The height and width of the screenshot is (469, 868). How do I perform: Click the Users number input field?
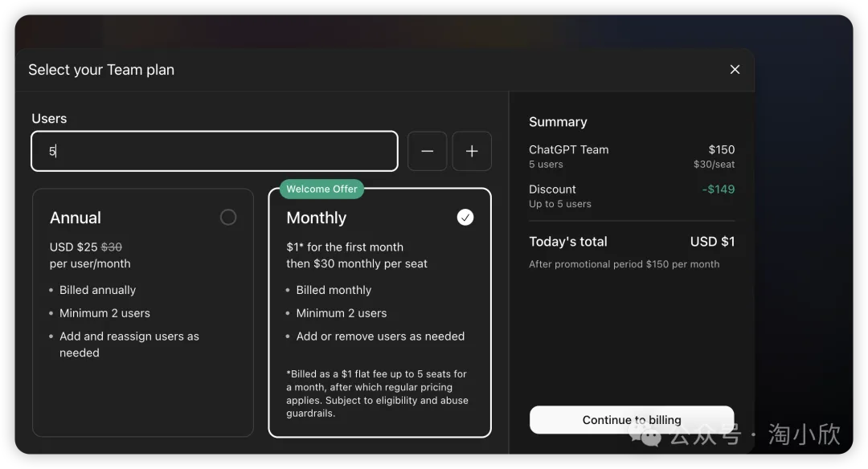tap(215, 151)
